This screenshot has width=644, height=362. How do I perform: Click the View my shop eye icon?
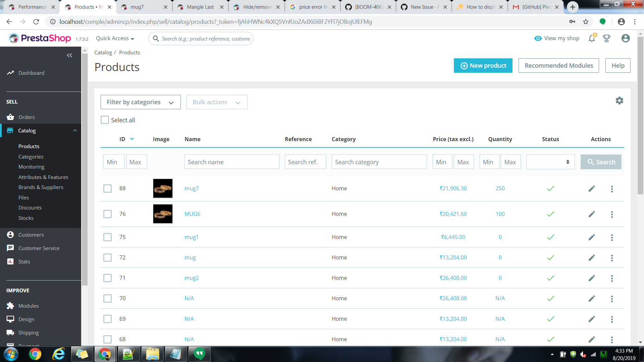(538, 39)
